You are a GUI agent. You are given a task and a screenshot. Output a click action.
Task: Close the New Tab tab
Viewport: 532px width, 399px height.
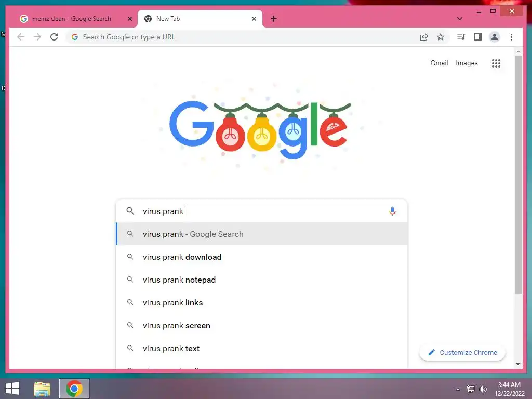[254, 19]
